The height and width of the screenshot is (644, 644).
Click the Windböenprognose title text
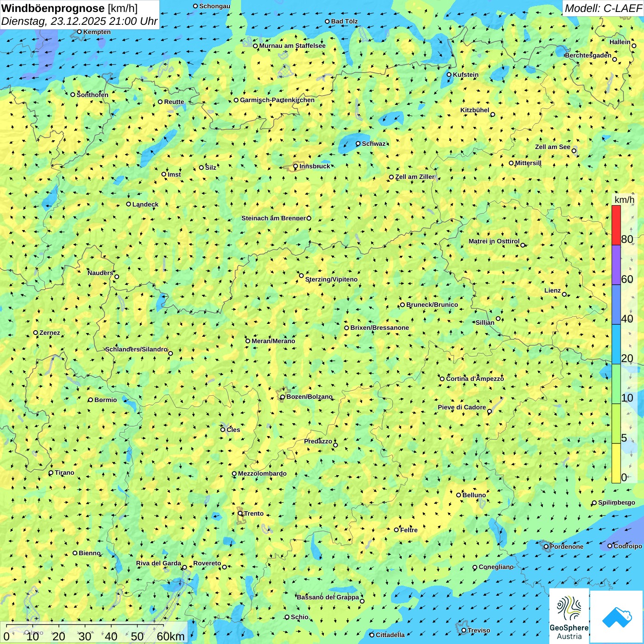tap(53, 8)
